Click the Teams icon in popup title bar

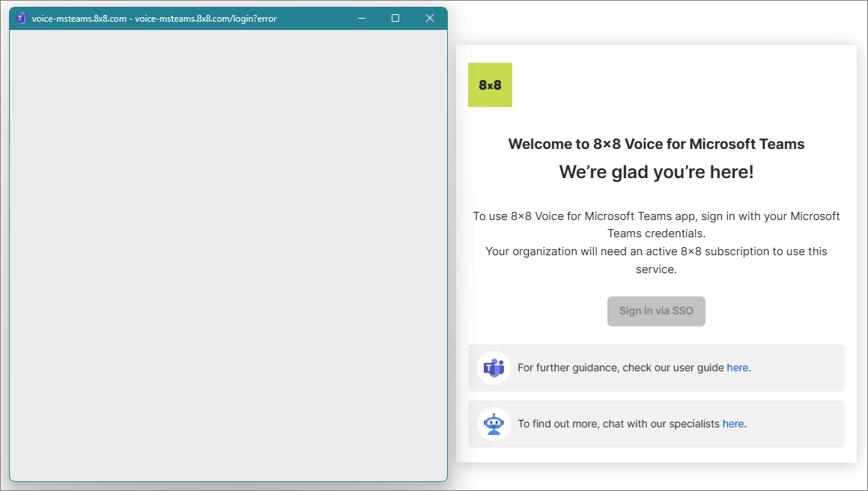click(21, 18)
